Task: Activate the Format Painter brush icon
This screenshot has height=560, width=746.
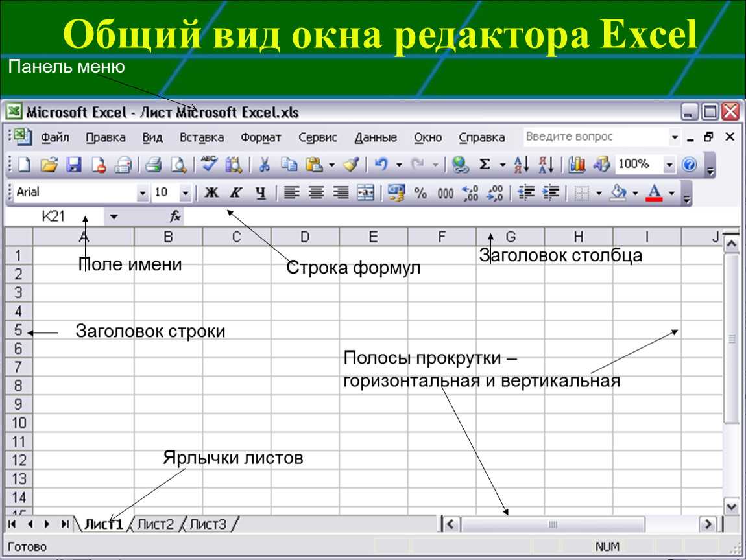Action: [351, 165]
